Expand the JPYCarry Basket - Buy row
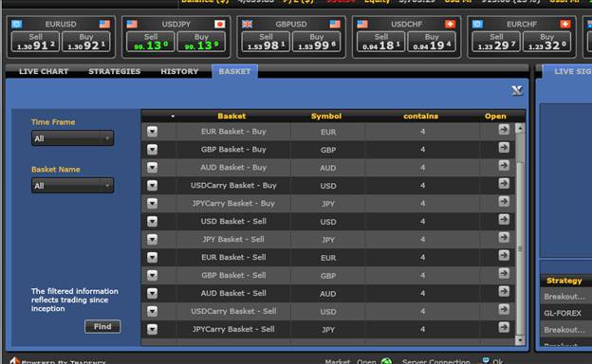 [x=152, y=203]
